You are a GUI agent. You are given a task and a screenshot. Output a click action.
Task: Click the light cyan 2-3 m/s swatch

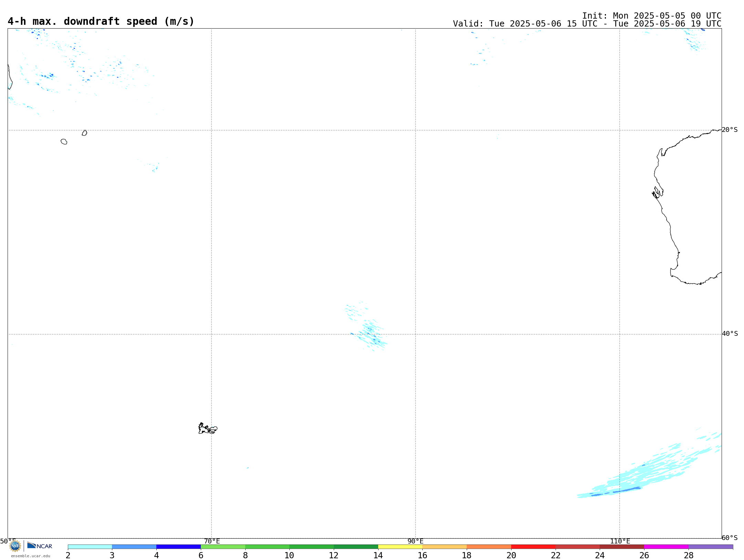(x=90, y=547)
